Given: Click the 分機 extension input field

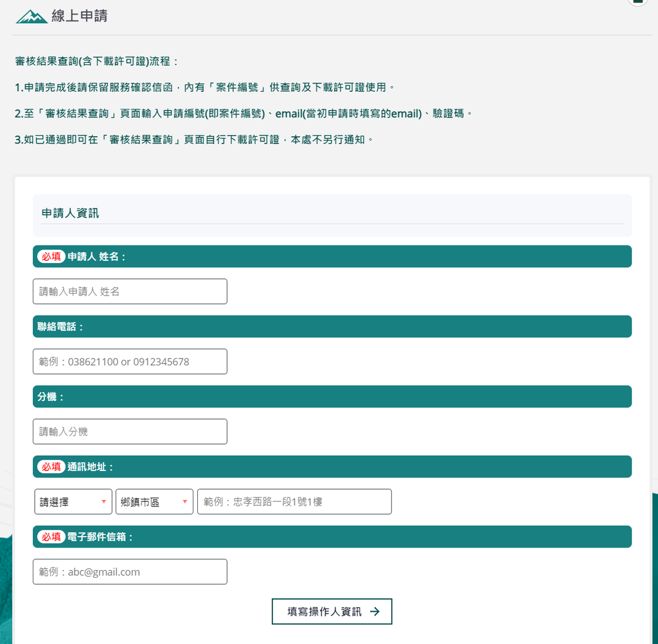Looking at the screenshot, I should pos(130,431).
